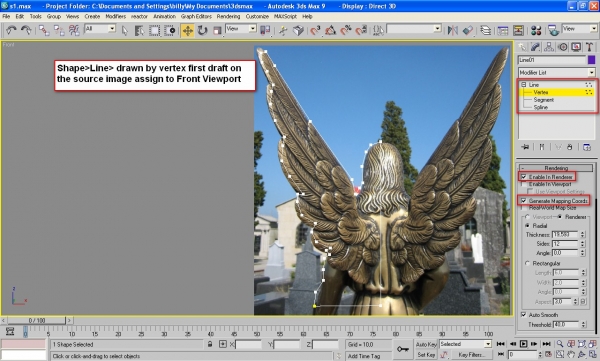Screen dimensions: 600x361
Task: Toggle the Window/Crossing selection icon
Action: point(170,30)
